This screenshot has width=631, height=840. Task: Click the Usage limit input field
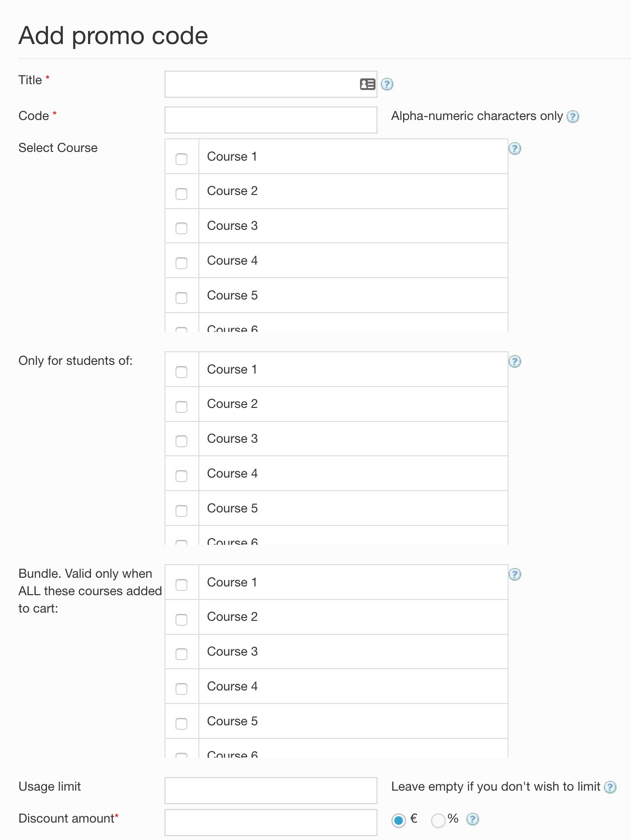[x=270, y=791]
